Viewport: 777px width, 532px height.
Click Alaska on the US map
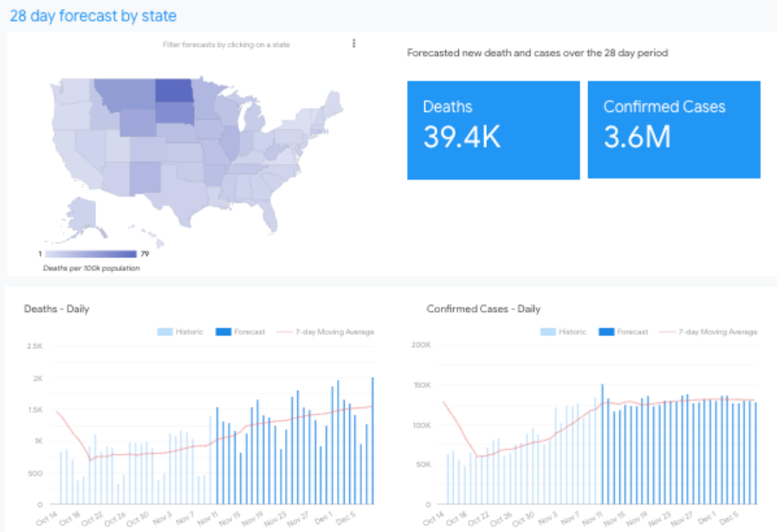83,218
